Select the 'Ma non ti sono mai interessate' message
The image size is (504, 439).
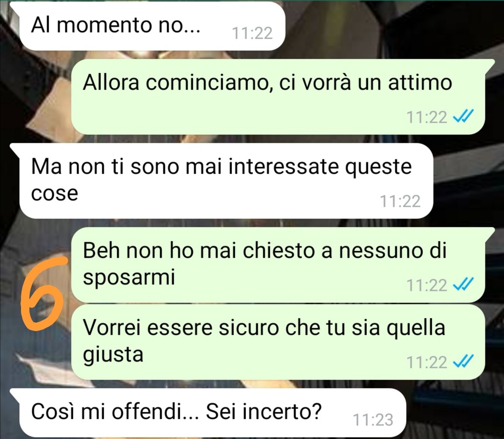point(226,181)
